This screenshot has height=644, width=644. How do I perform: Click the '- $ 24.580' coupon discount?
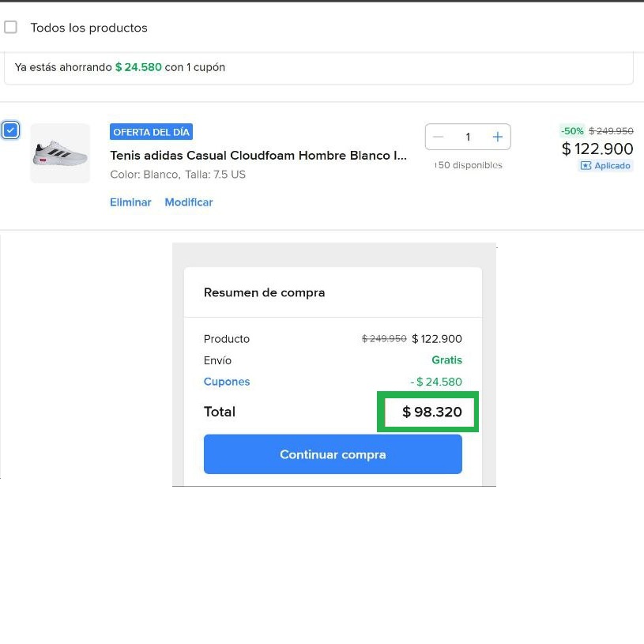436,382
